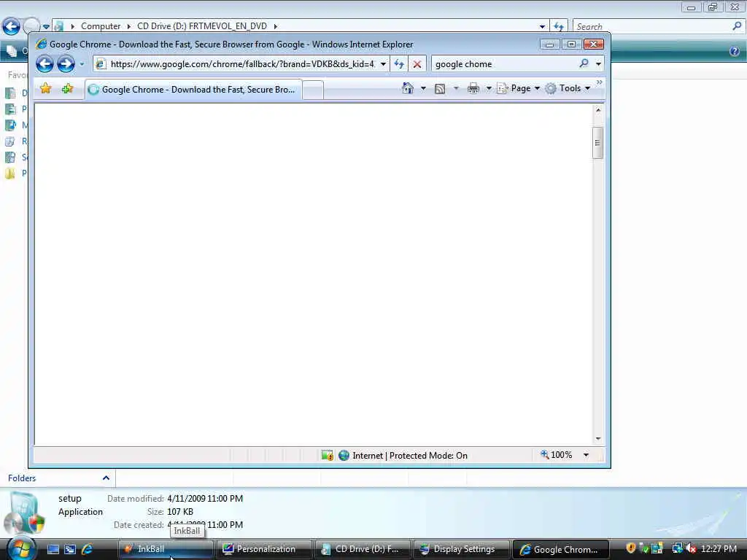The height and width of the screenshot is (560, 747).
Task: Click scrollbar down arrow in IE
Action: pyautogui.click(x=598, y=438)
